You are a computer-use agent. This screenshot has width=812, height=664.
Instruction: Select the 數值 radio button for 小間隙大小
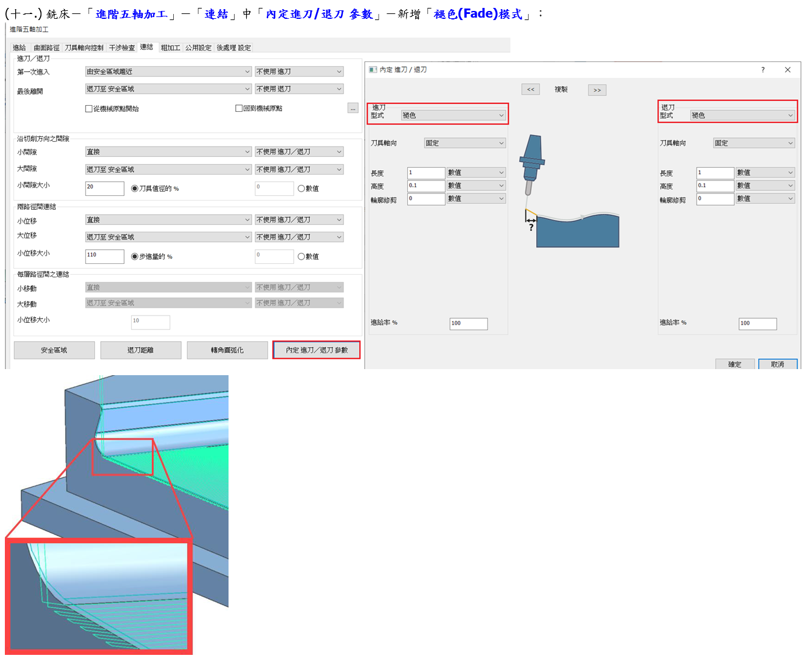point(301,188)
